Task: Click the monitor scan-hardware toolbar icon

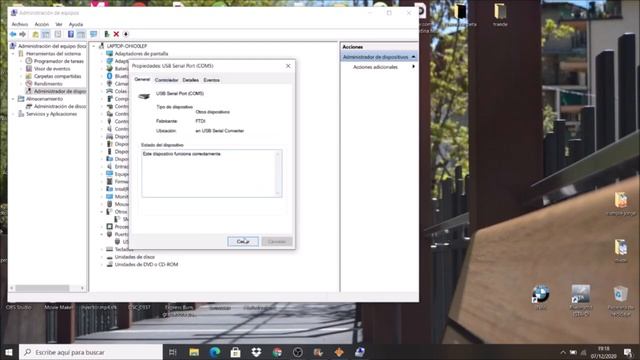Action: (93, 34)
